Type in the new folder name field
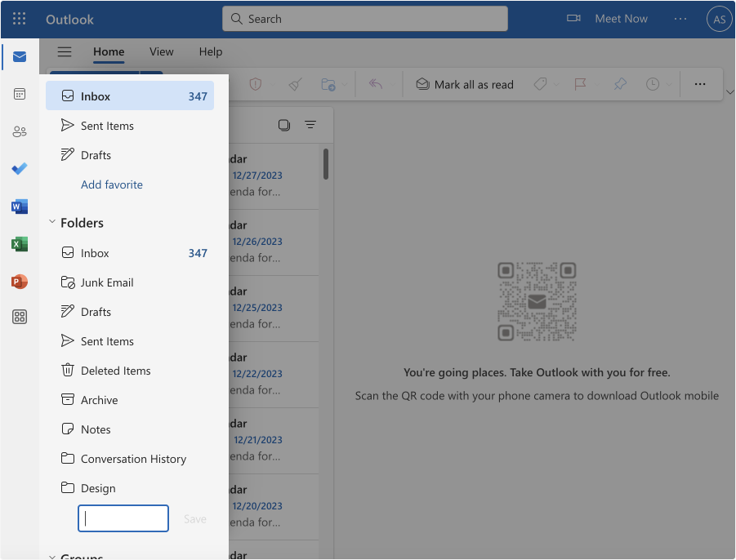Image resolution: width=736 pixels, height=560 pixels. coord(123,518)
